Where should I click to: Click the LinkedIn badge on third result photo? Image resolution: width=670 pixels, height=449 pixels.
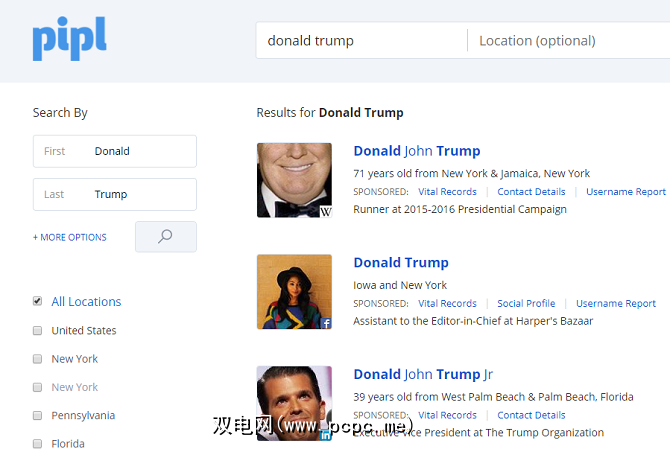[x=326, y=435]
